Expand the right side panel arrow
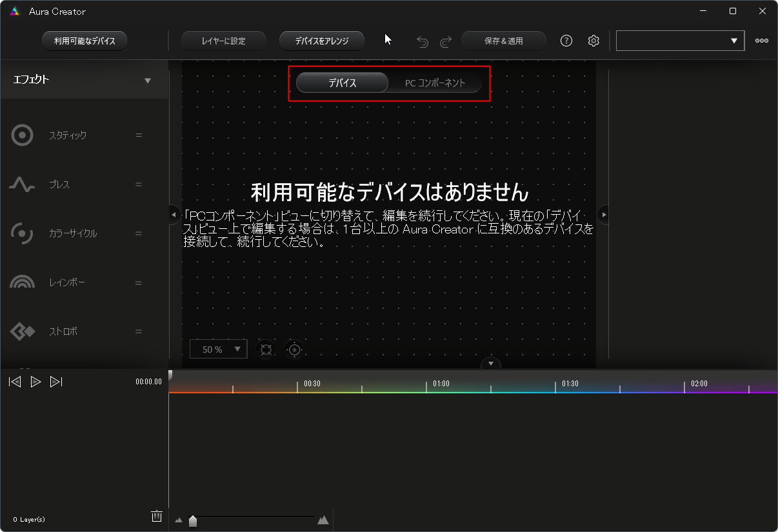The height and width of the screenshot is (532, 778). [604, 214]
